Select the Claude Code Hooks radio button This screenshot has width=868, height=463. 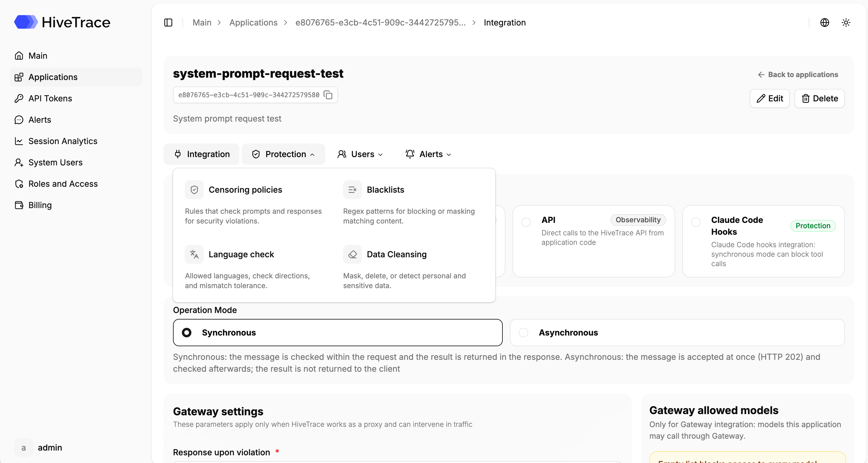pos(696,222)
